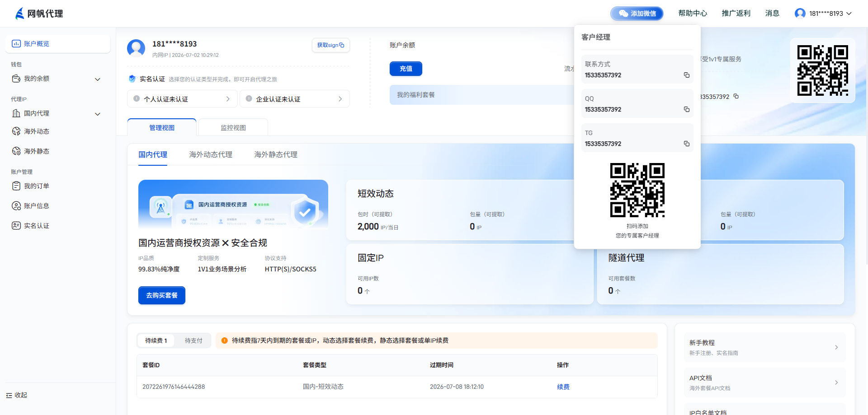868x415 pixels.
Task: Open API文档 item
Action: click(x=764, y=382)
